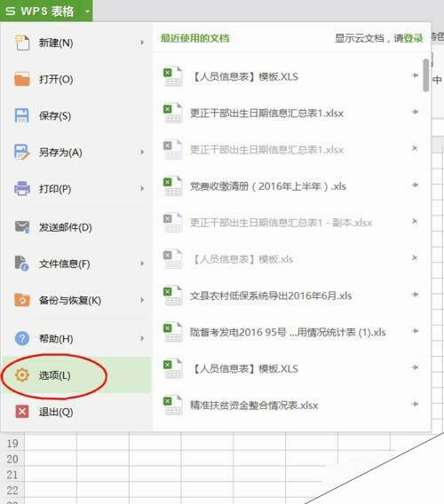Expand the 新建(N) submenu arrow
The height and width of the screenshot is (504, 444).
pyautogui.click(x=142, y=43)
